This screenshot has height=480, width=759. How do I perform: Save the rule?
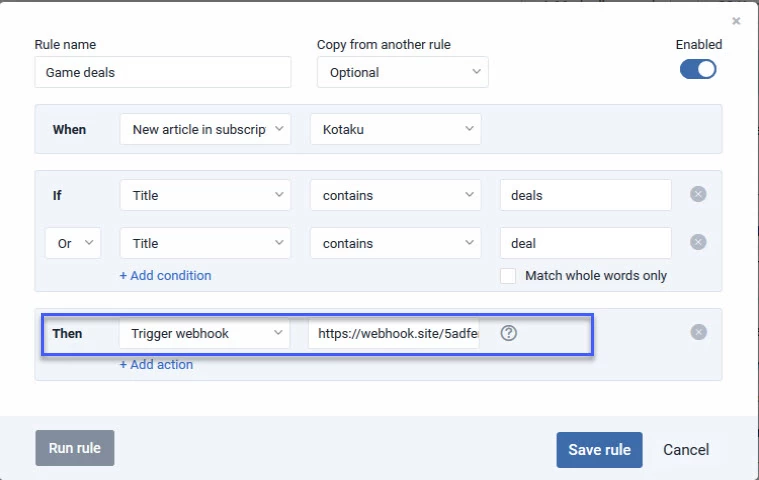pos(599,450)
